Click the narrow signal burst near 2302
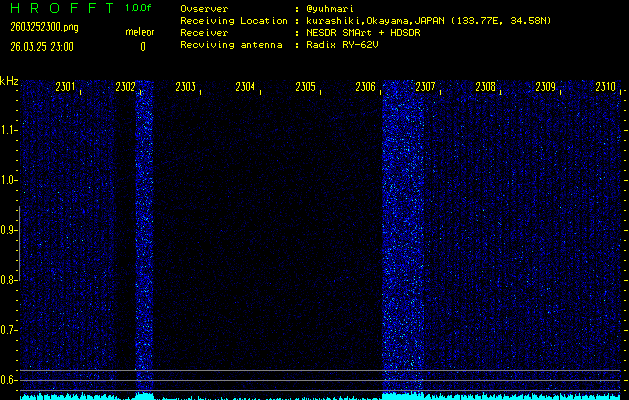 144,240
